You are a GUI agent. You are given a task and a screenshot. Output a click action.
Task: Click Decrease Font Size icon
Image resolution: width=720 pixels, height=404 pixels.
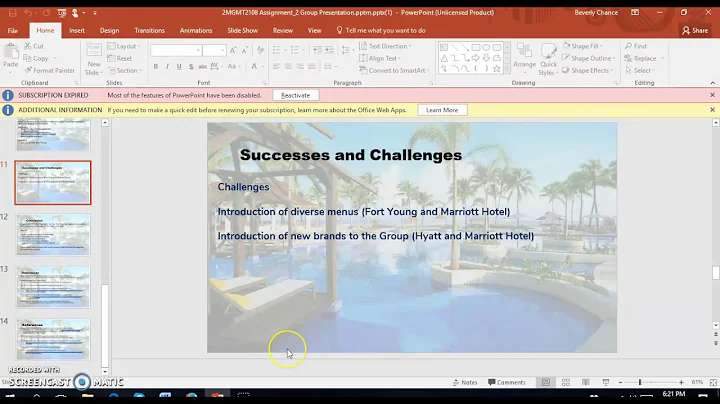click(244, 50)
